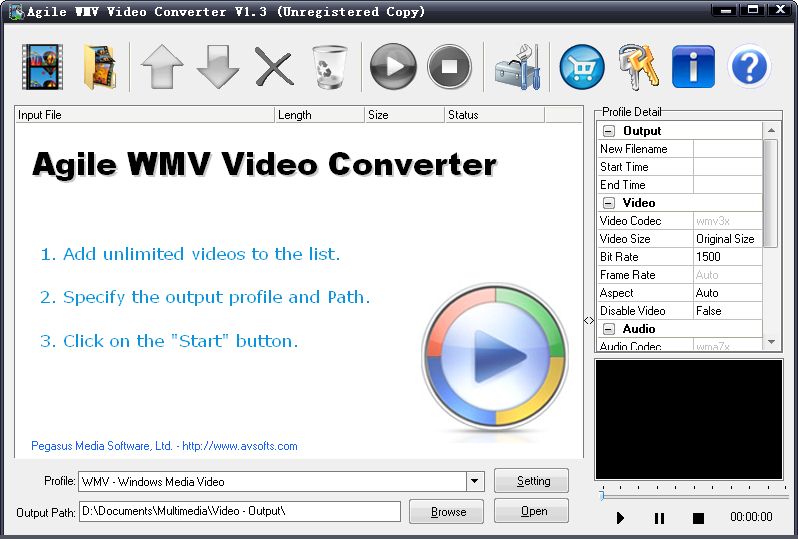Click the Aspect value Auto

click(x=728, y=293)
